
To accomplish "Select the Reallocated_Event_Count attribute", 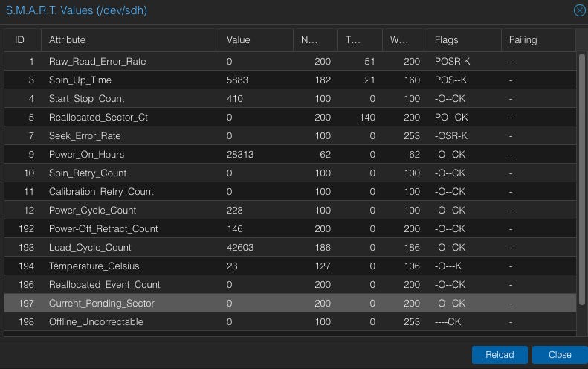I will coord(104,284).
